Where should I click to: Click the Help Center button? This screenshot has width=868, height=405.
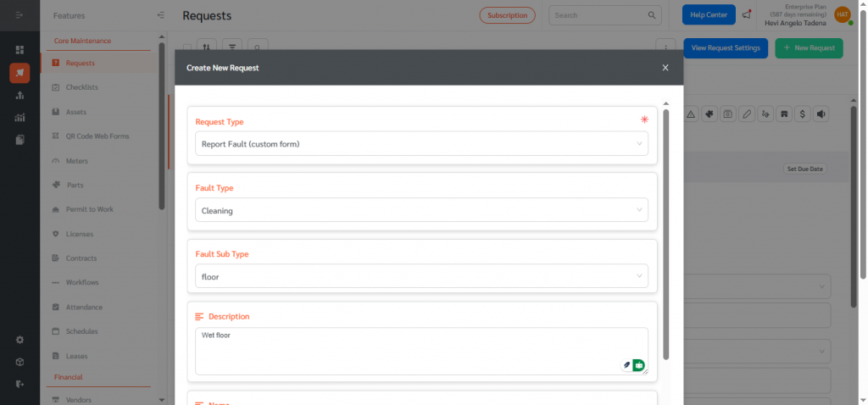tap(709, 15)
